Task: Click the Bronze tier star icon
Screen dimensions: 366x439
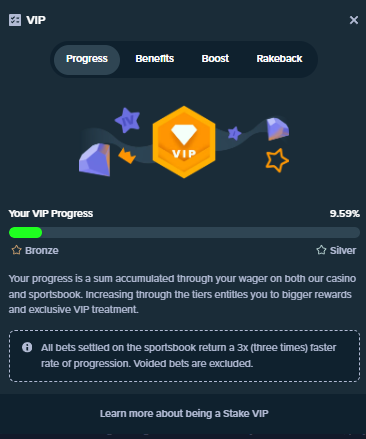Action: pos(16,250)
